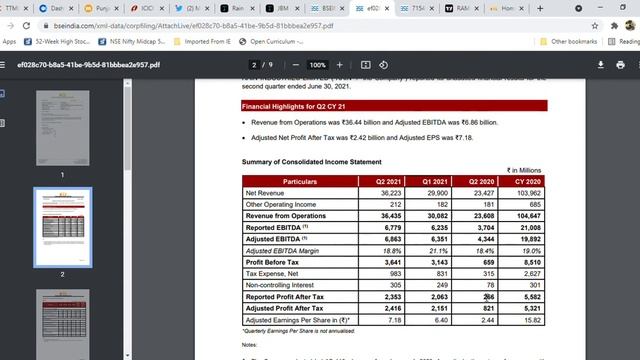Zoom out of the PDF
This screenshot has height=360, width=640.
tap(296, 65)
